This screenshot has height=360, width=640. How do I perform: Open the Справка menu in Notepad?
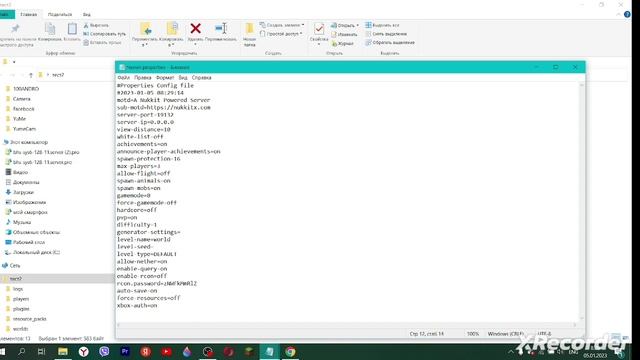click(202, 78)
